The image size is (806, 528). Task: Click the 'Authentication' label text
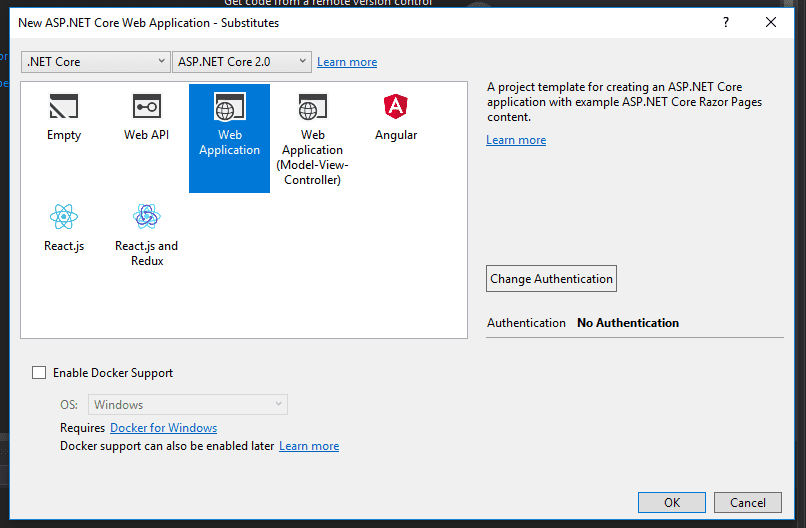(526, 323)
